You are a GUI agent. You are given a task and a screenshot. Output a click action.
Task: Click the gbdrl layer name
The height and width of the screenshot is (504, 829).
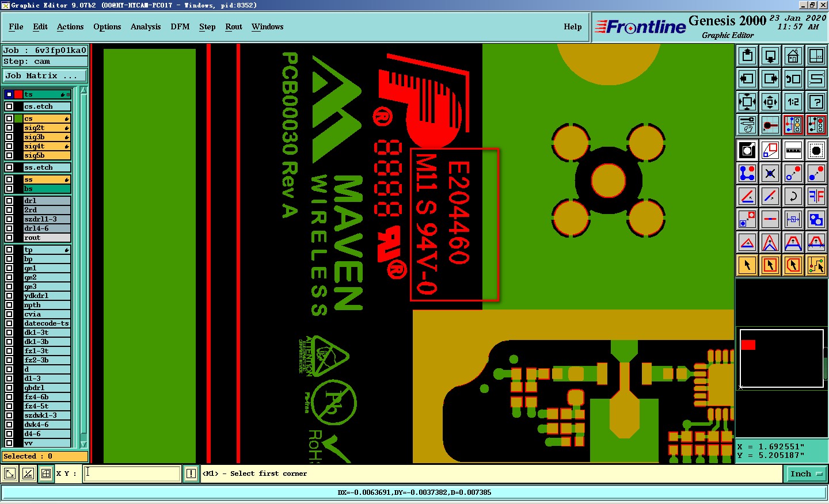pyautogui.click(x=47, y=388)
